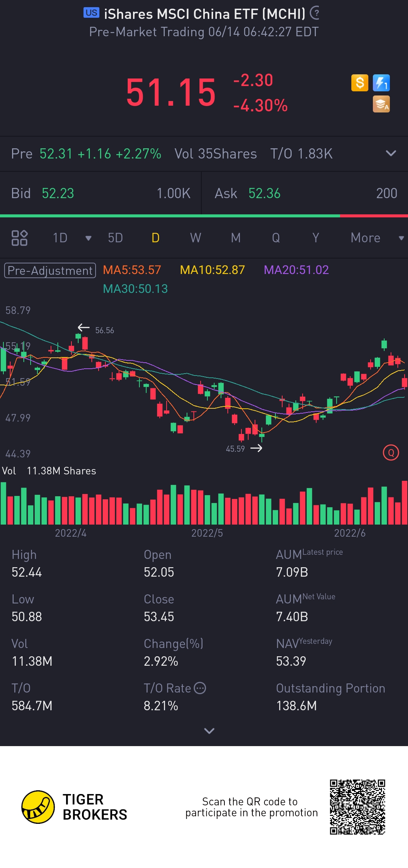Tap the NAV Yesterday 53.39 value

pyautogui.click(x=304, y=653)
